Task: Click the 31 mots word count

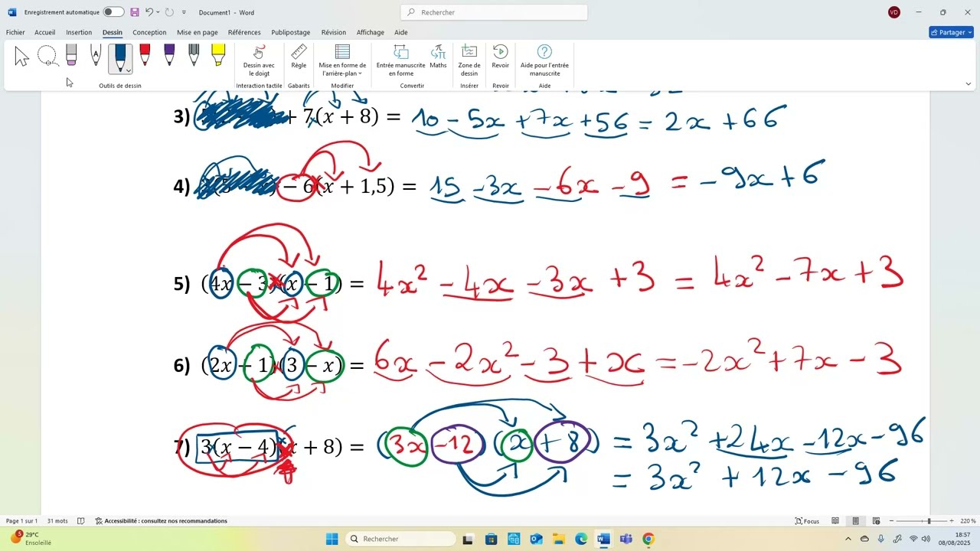Action: 57,521
